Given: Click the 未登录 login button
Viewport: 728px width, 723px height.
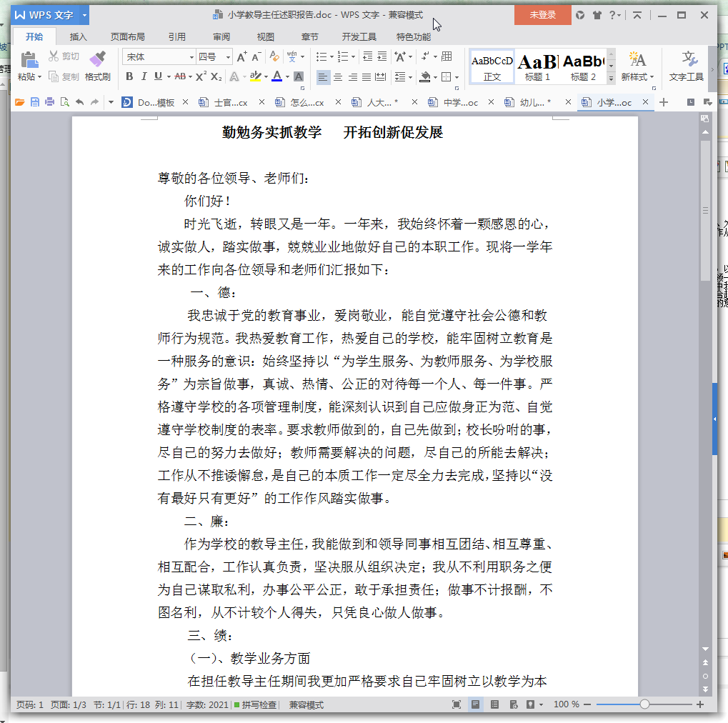Looking at the screenshot, I should (x=542, y=14).
